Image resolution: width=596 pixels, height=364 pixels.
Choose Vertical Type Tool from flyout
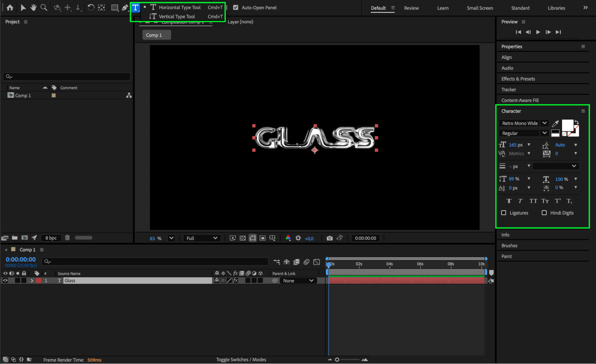tap(177, 16)
